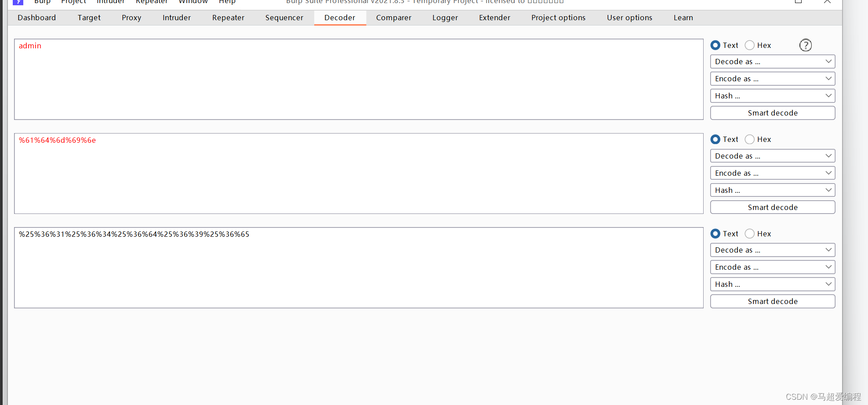The height and width of the screenshot is (405, 868).
Task: Select Hex mode for the %61%64 panel
Action: coord(749,139)
